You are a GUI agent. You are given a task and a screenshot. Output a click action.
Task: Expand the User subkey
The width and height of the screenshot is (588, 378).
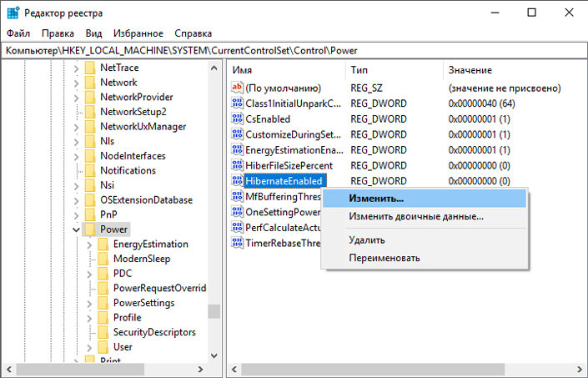point(89,348)
